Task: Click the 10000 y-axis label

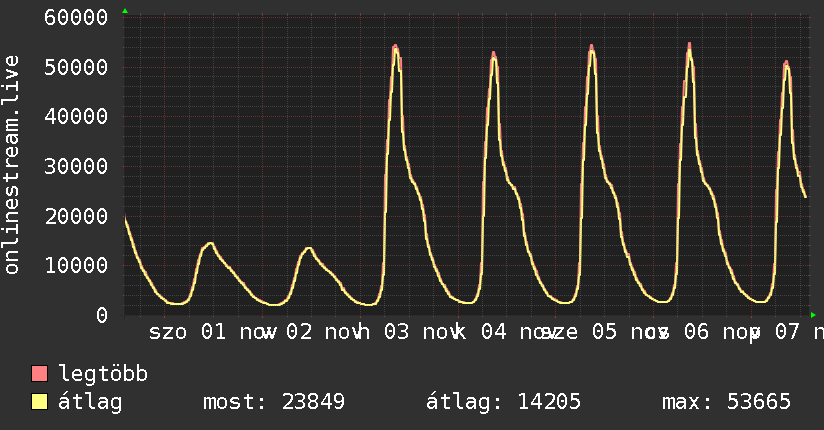Action: click(x=76, y=265)
